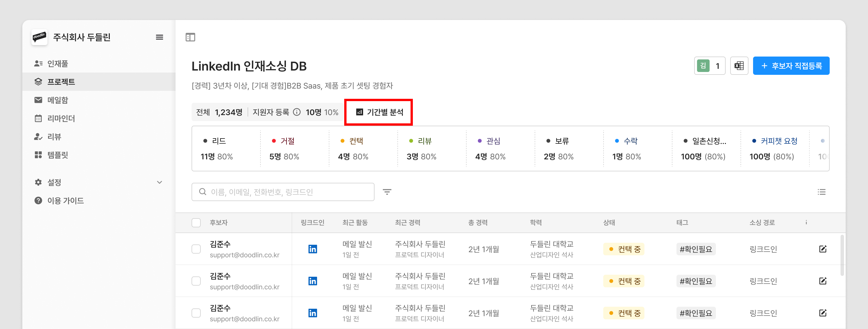868x329 pixels.
Task: Click the 설정 gear icon
Action: (x=38, y=182)
